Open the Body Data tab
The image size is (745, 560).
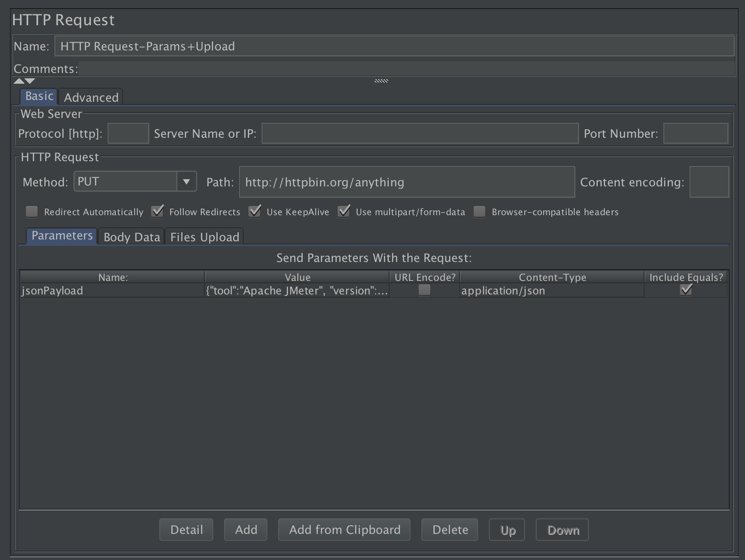(x=132, y=237)
